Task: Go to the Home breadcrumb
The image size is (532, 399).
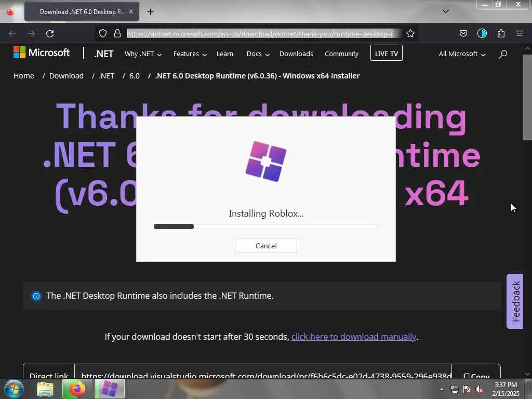Action: tap(24, 76)
